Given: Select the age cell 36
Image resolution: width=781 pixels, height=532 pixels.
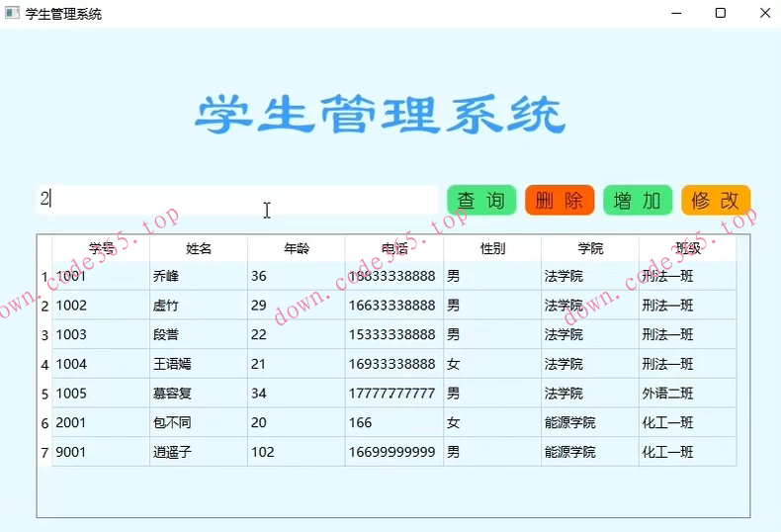Looking at the screenshot, I should pyautogui.click(x=297, y=277).
